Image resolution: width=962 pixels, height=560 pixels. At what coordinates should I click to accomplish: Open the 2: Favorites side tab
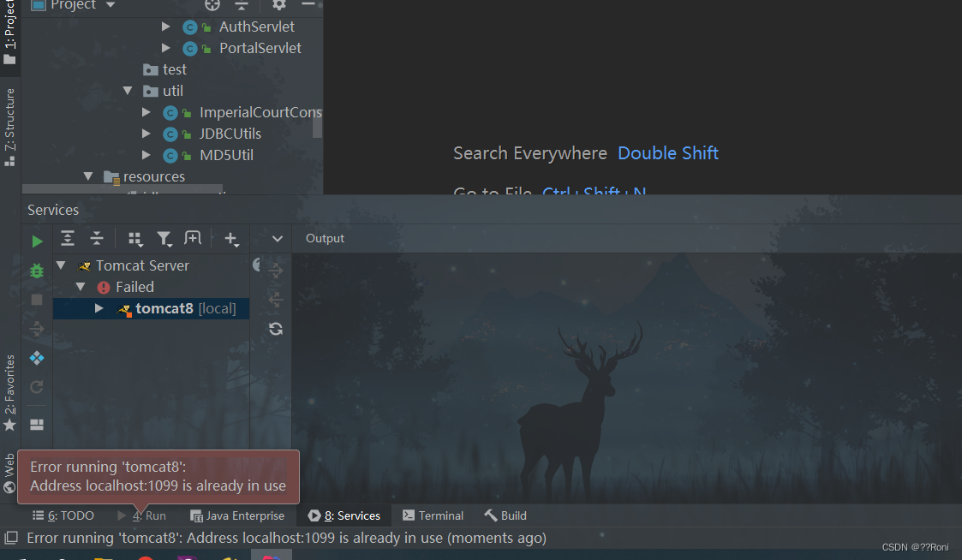pyautogui.click(x=9, y=392)
